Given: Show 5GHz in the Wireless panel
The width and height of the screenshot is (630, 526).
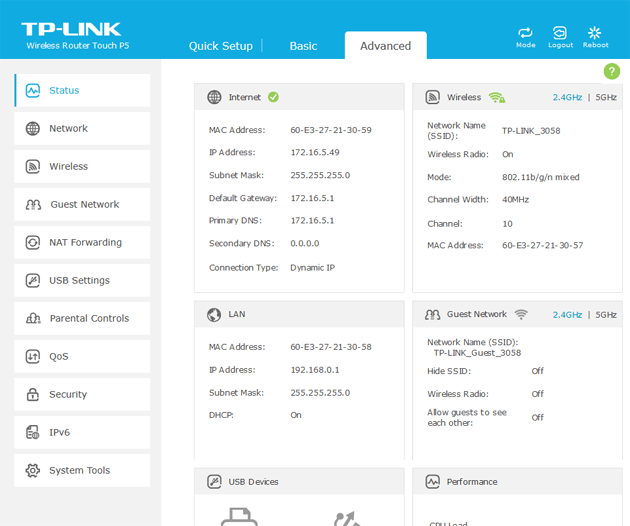Looking at the screenshot, I should point(606,97).
